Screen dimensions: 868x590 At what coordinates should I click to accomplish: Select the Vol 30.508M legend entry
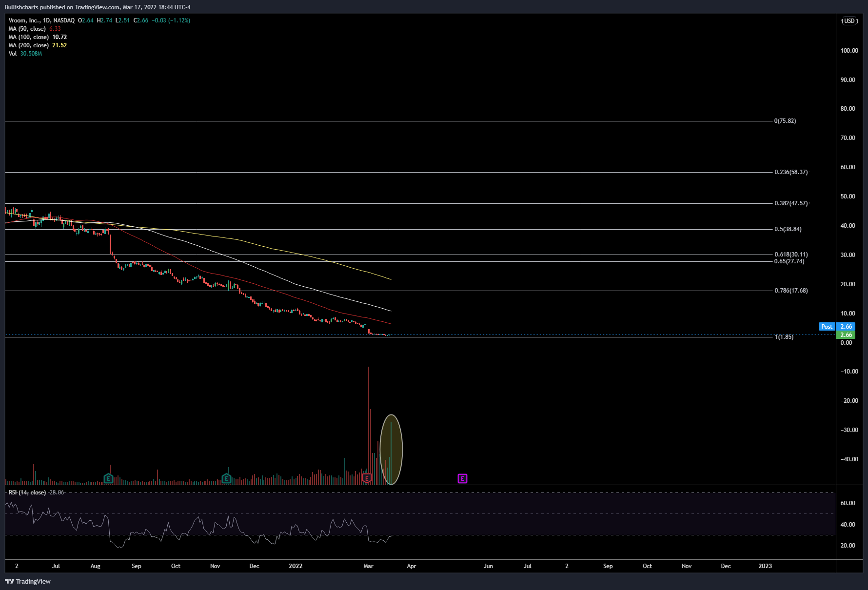[x=25, y=54]
